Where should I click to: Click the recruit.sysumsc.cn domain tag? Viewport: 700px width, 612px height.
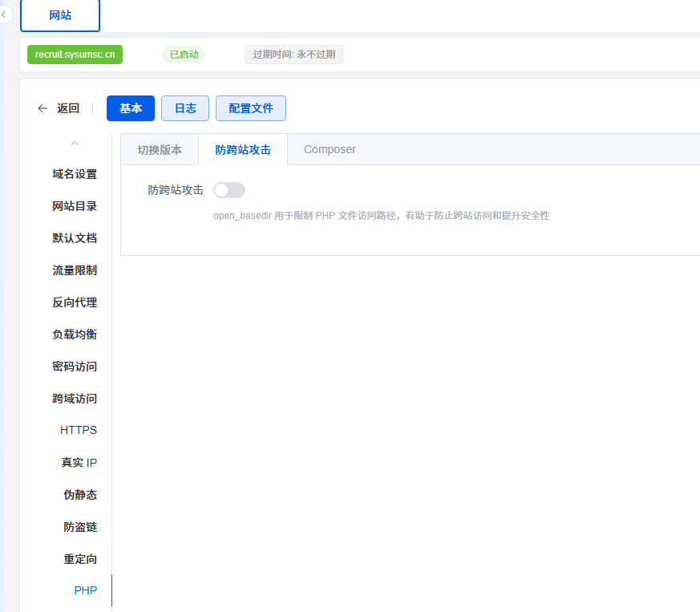click(x=75, y=55)
